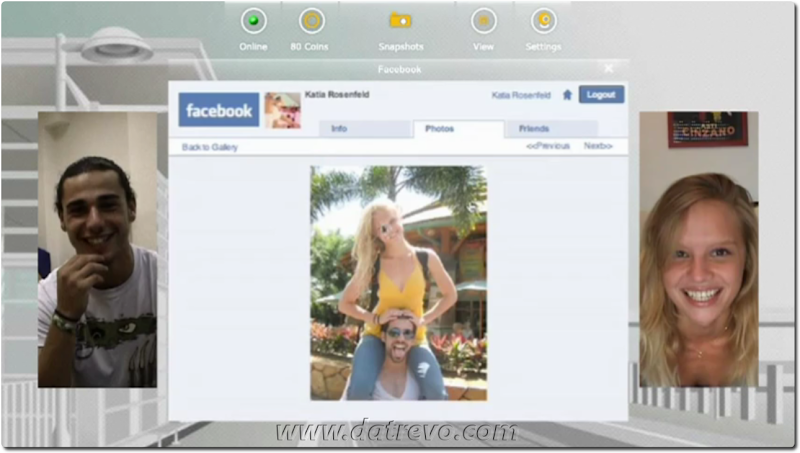Go to the Previous photo
The height and width of the screenshot is (453, 800).
pos(548,146)
